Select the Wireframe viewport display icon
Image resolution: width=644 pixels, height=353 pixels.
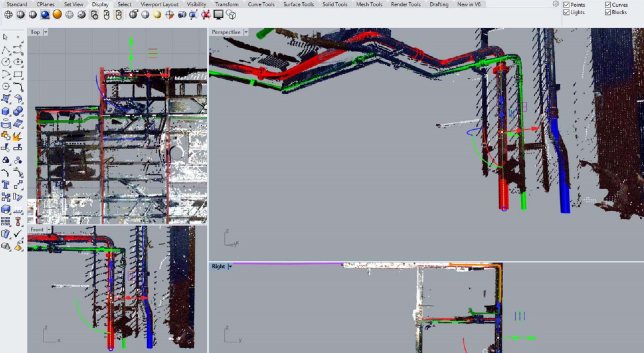[x=8, y=15]
